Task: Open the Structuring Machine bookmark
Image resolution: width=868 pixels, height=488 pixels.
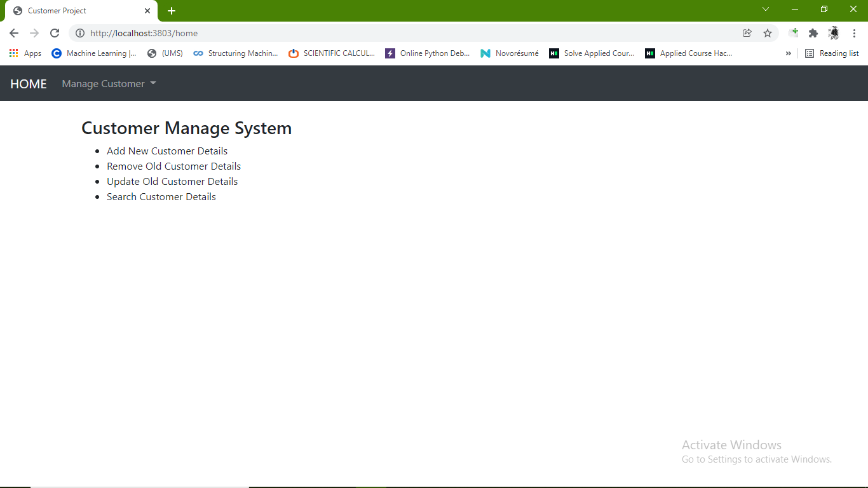Action: pos(235,53)
